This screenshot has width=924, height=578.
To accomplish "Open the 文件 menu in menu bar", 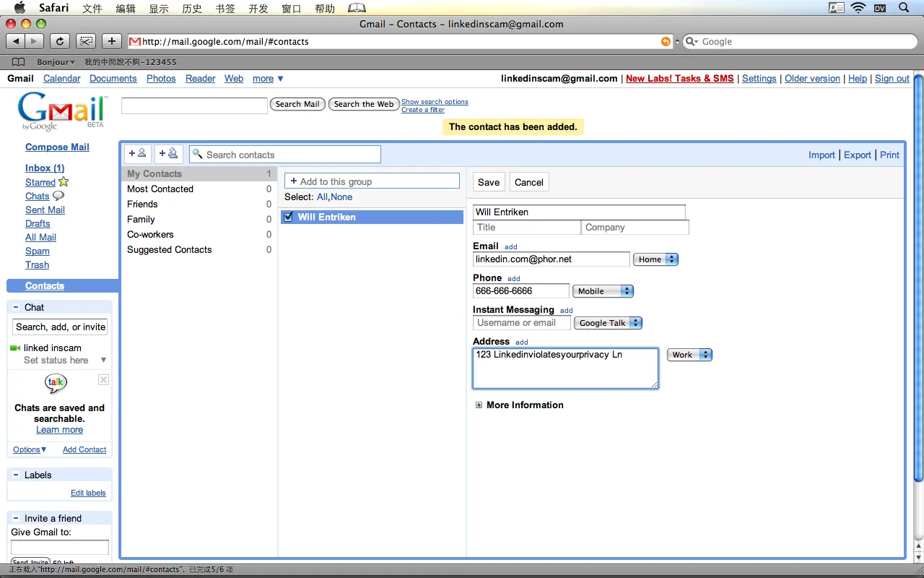I will 92,8.
